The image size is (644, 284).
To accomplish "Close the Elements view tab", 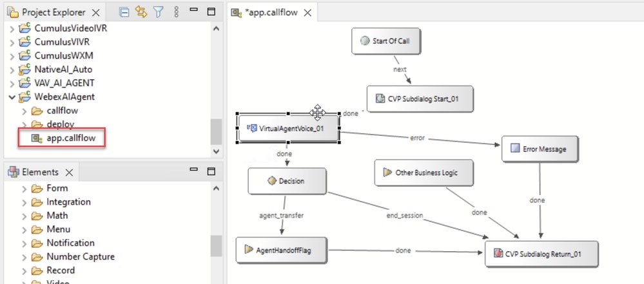I will click(x=69, y=173).
